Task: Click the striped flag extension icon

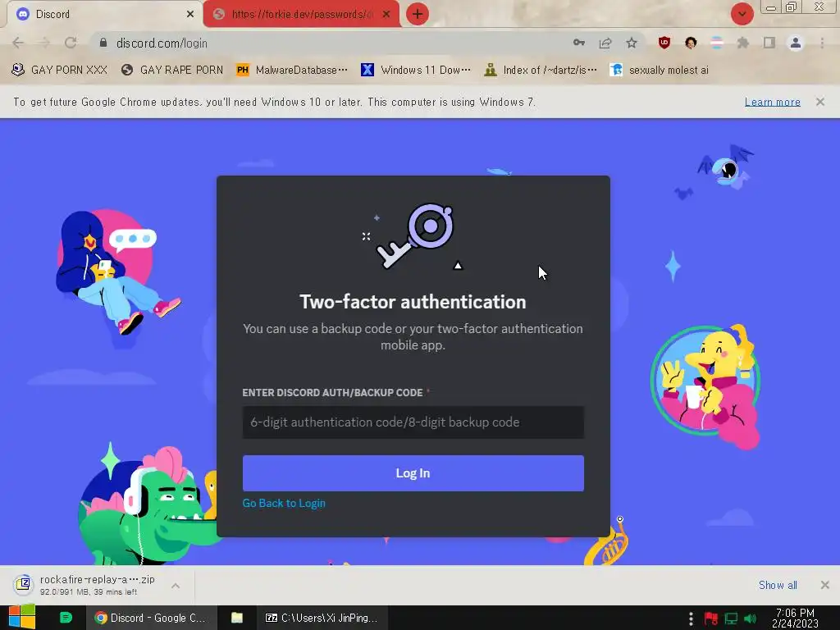Action: (x=717, y=43)
